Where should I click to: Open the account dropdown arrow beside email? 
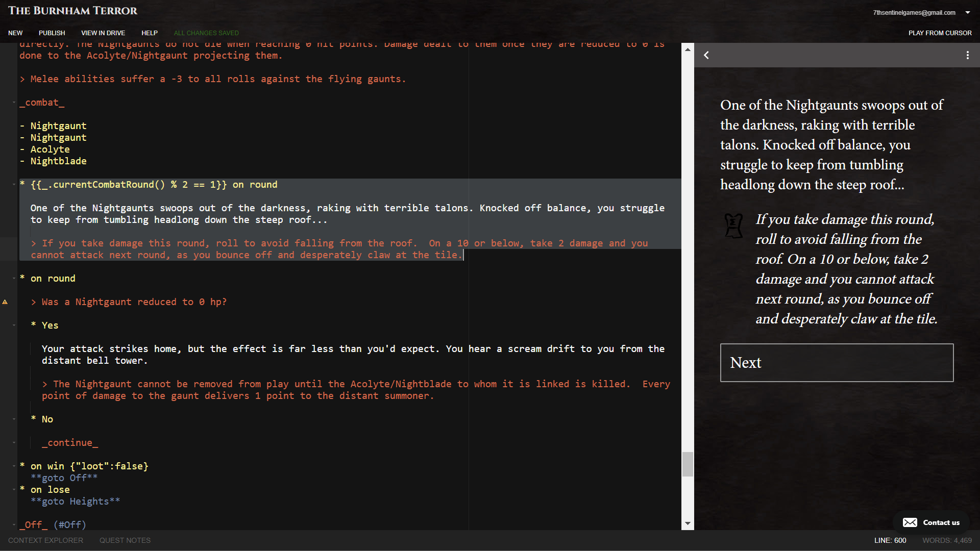tap(967, 12)
